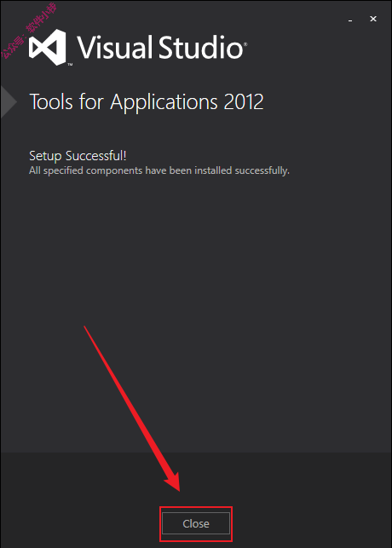Viewport: 392px width, 548px height.
Task: Click the pink watermark text in corner
Action: [28, 30]
